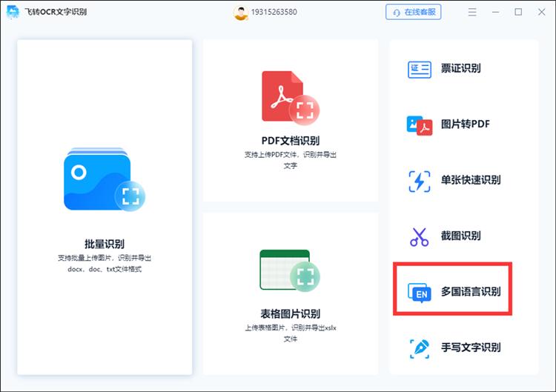Click the green spreadsheet table icon
The image size is (556, 392).
[290, 270]
